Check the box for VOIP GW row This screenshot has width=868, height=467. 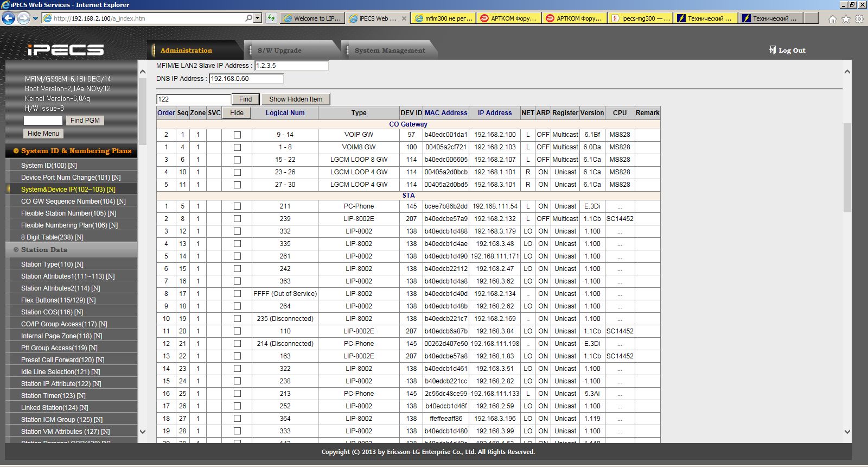(237, 135)
